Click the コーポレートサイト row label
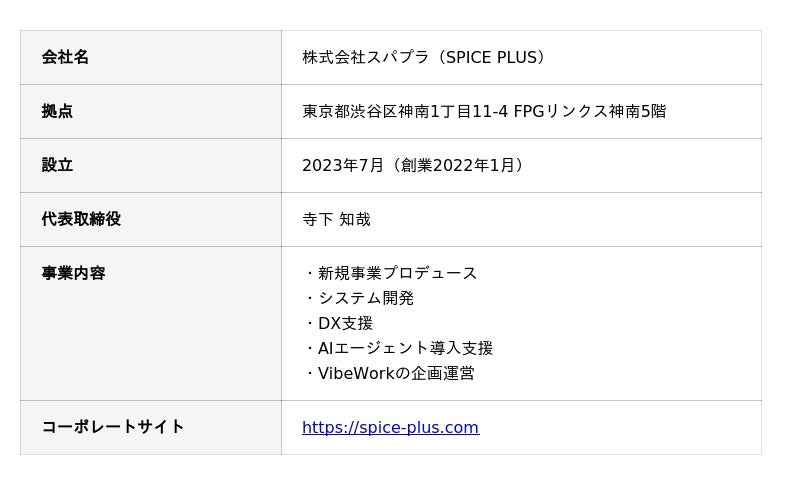 pyautogui.click(x=113, y=427)
